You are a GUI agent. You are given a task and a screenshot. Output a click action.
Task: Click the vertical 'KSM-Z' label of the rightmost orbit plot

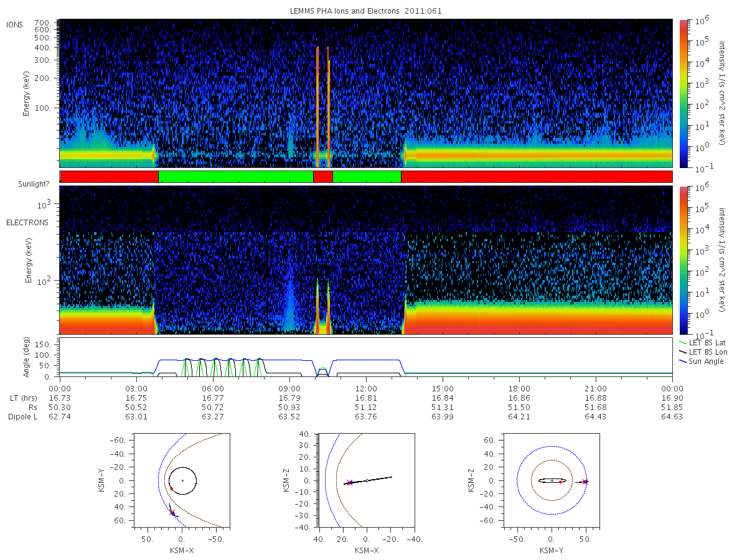click(x=472, y=480)
